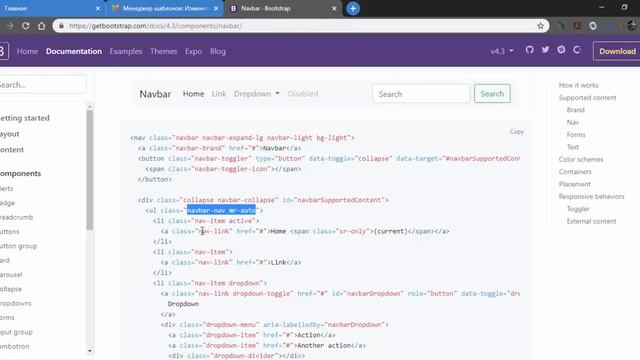
Task: Jump to Toggler in the contents list
Action: (x=578, y=209)
